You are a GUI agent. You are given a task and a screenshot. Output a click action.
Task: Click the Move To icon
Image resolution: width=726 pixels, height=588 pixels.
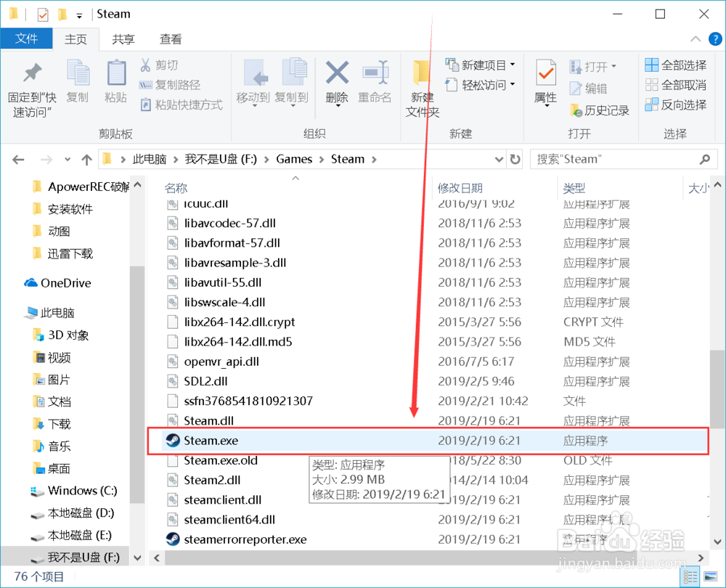coord(255,73)
